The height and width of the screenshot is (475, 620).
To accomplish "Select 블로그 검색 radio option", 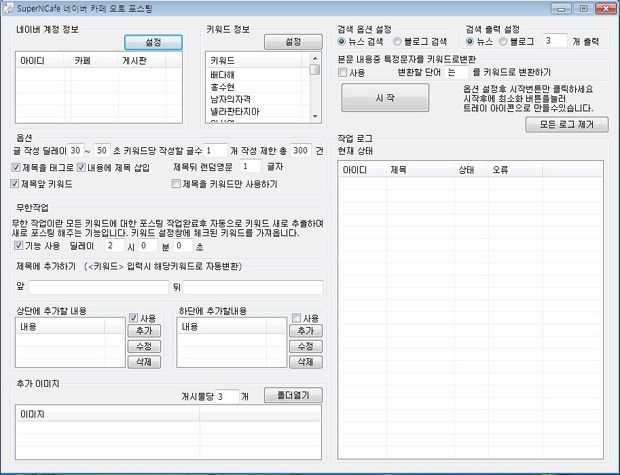I will pyautogui.click(x=397, y=42).
